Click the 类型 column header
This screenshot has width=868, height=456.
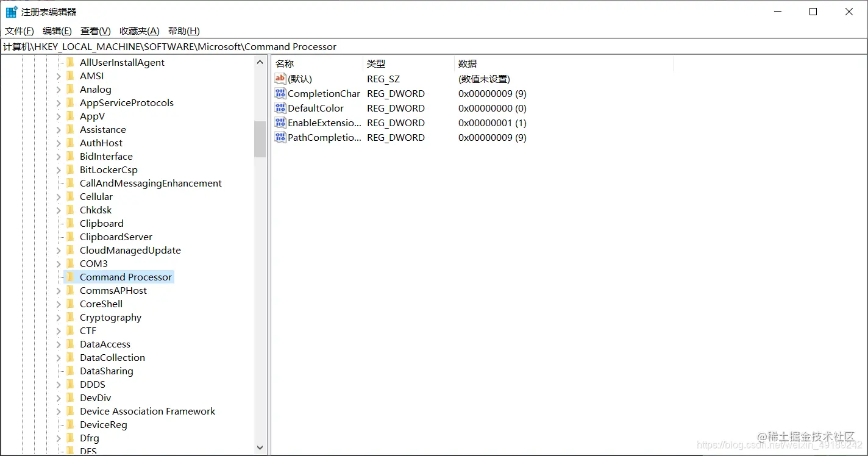point(375,63)
